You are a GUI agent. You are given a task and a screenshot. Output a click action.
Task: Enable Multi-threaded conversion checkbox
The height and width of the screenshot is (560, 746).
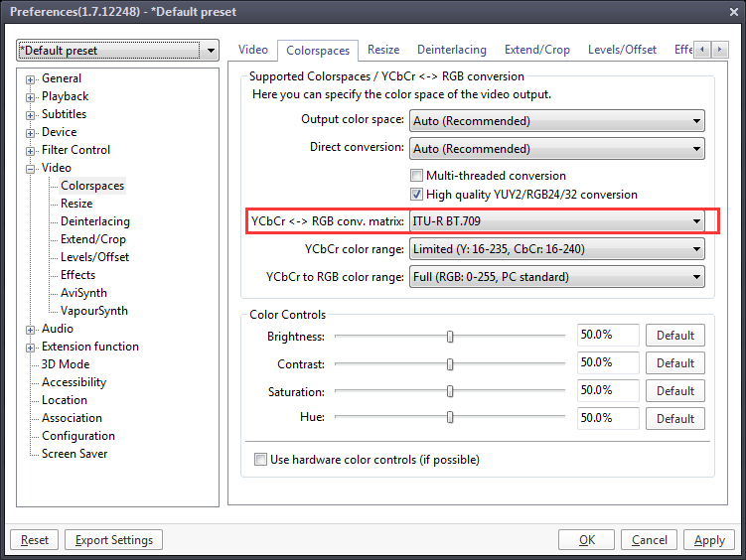tap(417, 176)
